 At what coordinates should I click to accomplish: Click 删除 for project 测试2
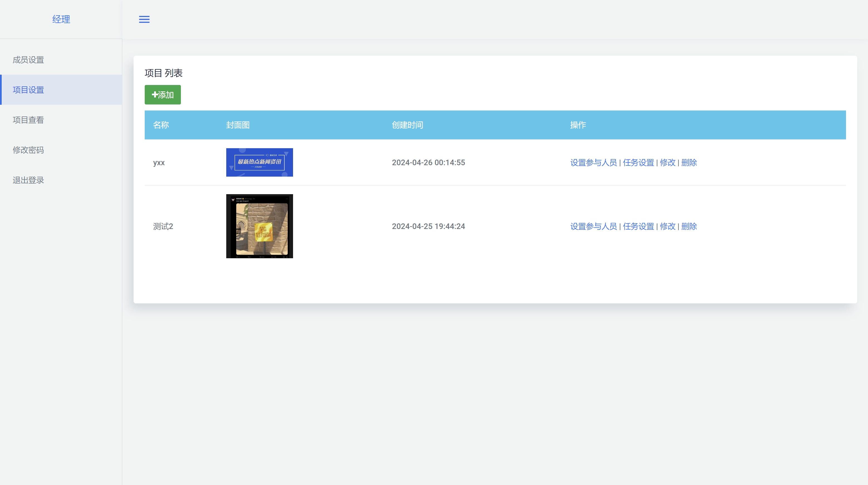tap(689, 226)
